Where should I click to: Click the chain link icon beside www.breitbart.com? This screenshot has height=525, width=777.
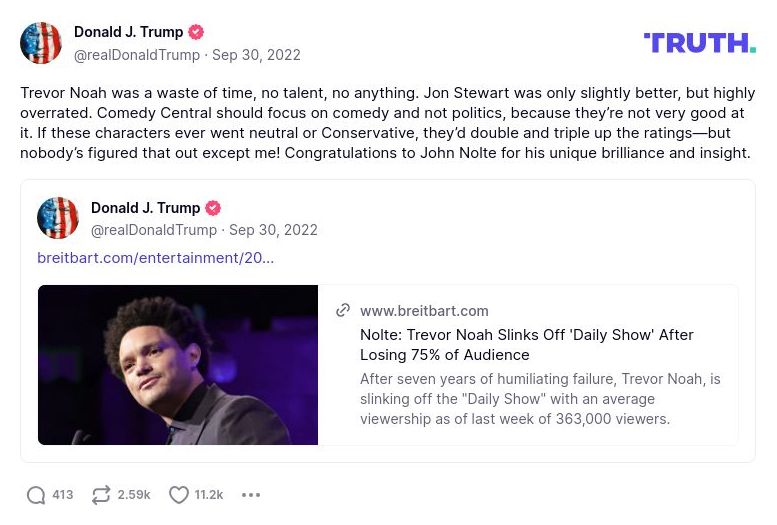[x=343, y=311]
